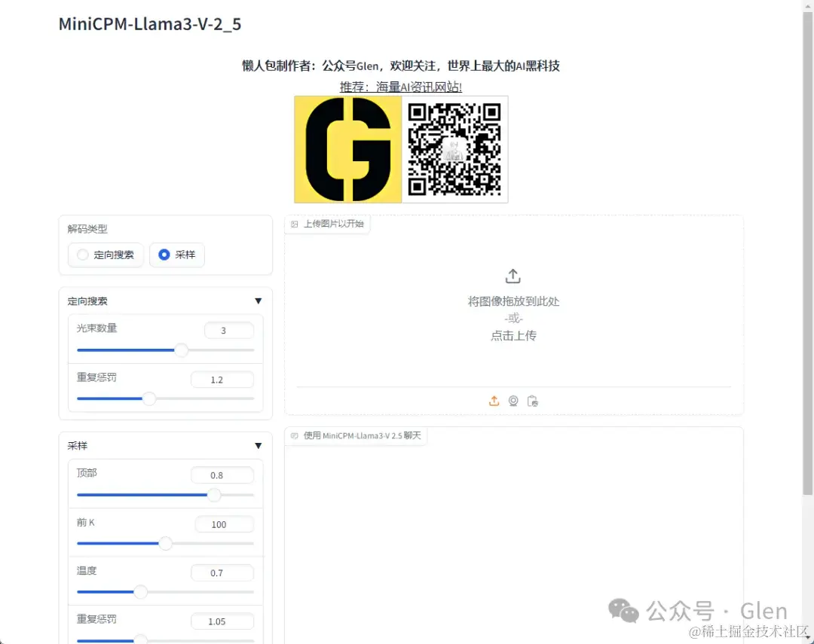Click the 解码类型 label
This screenshot has width=814, height=644.
(87, 229)
